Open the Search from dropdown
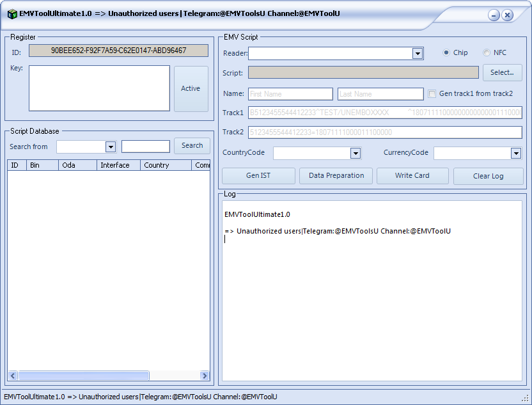Screen dimensions: 532x405 coord(110,147)
